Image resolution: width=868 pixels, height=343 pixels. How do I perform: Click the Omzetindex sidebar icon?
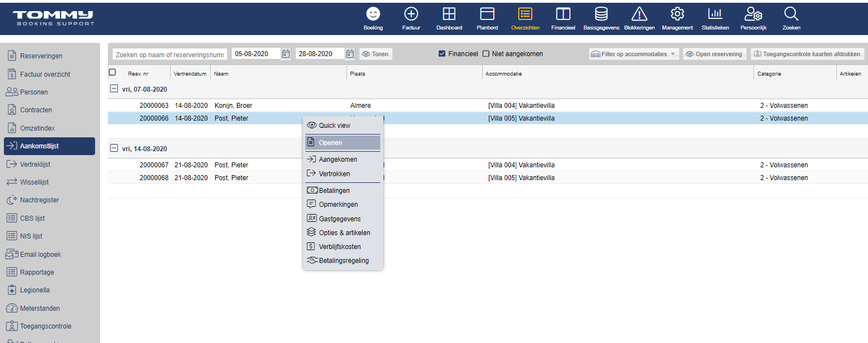tap(12, 128)
